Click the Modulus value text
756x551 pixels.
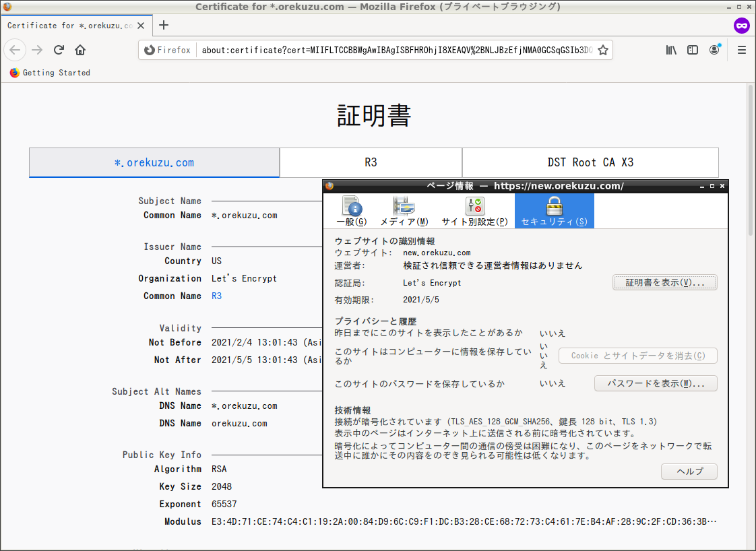tap(464, 521)
